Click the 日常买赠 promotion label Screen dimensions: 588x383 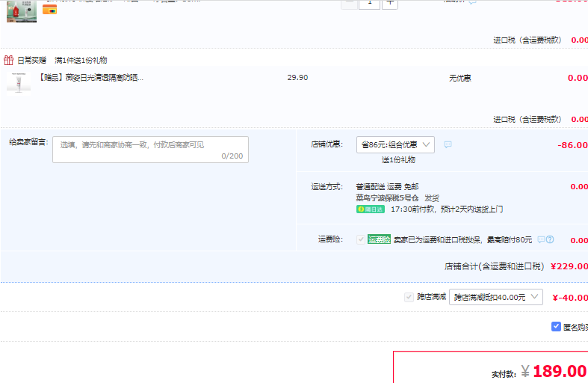pos(32,60)
